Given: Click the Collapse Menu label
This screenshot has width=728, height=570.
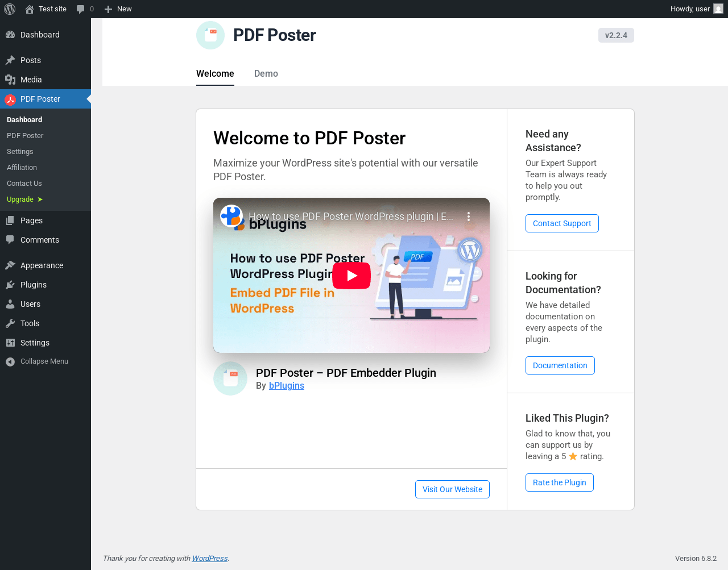Looking at the screenshot, I should pos(44,361).
